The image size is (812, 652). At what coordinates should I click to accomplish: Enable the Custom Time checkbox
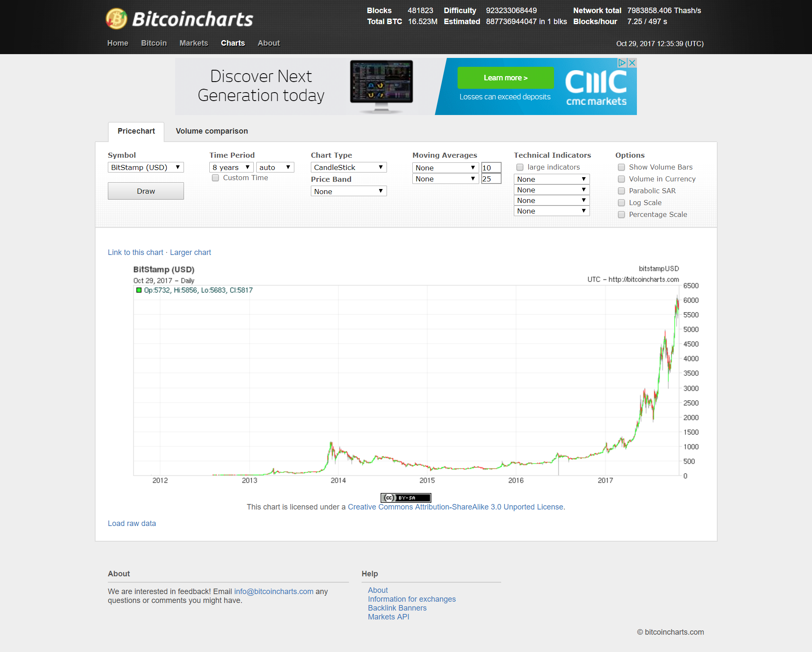click(x=215, y=178)
